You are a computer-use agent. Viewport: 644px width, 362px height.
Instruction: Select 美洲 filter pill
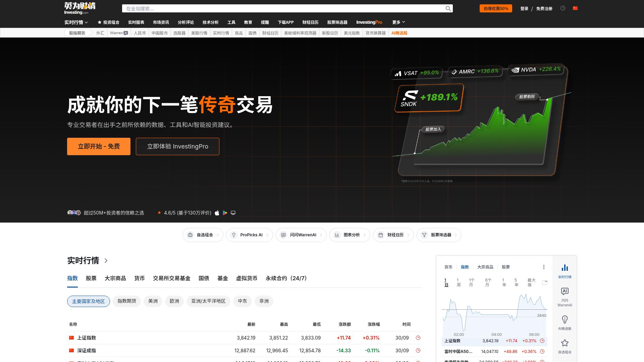point(153,301)
